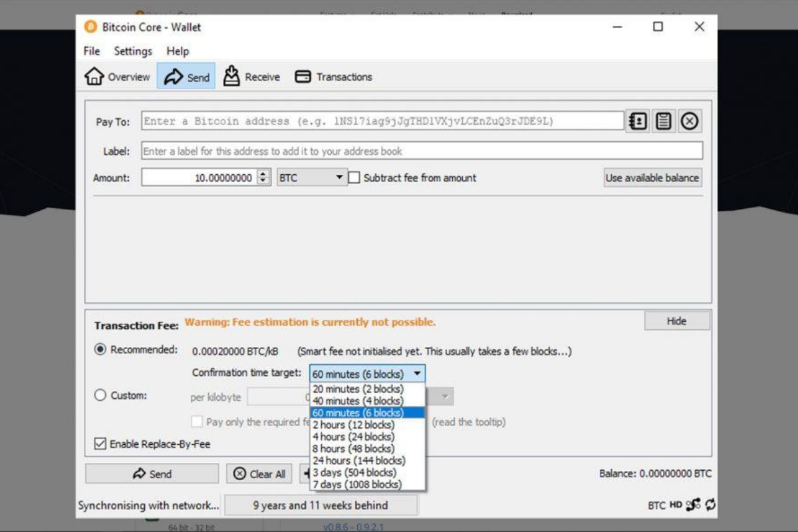Screen dimensions: 798x532
Task: Decrease Amount using the down spinner arrow
Action: point(264,182)
